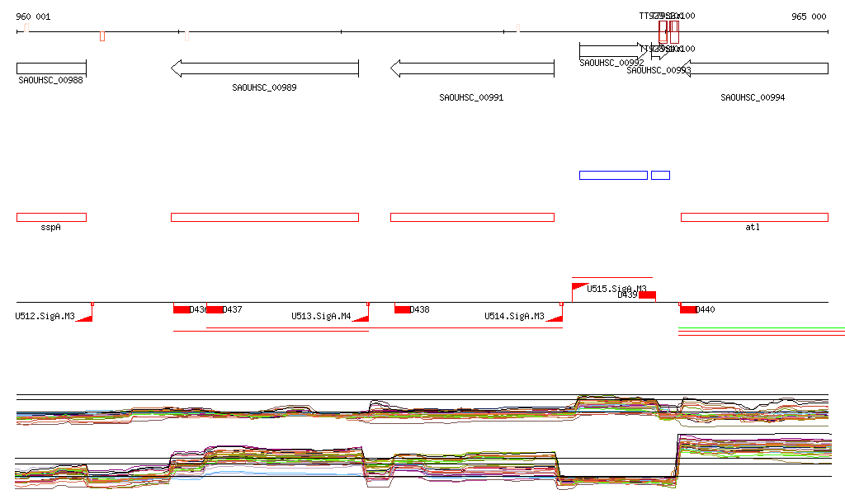Select the SAOUHSC_00988 gene box
The width and height of the screenshot is (845, 504).
tap(51, 68)
